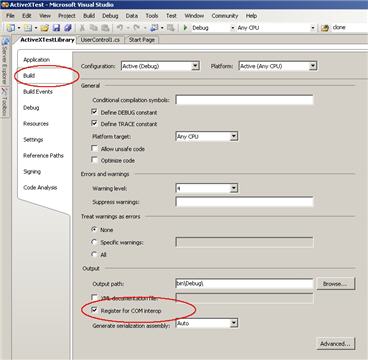Toggle Define TRACE constant checkbox
Screen dimensions: 368x360
[94, 124]
